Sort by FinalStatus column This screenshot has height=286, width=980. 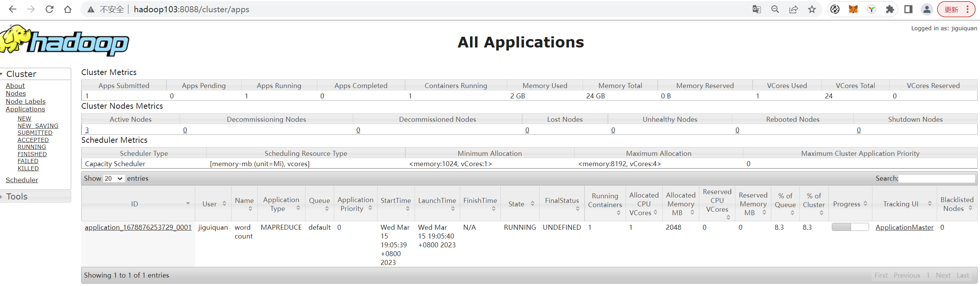[578, 209]
